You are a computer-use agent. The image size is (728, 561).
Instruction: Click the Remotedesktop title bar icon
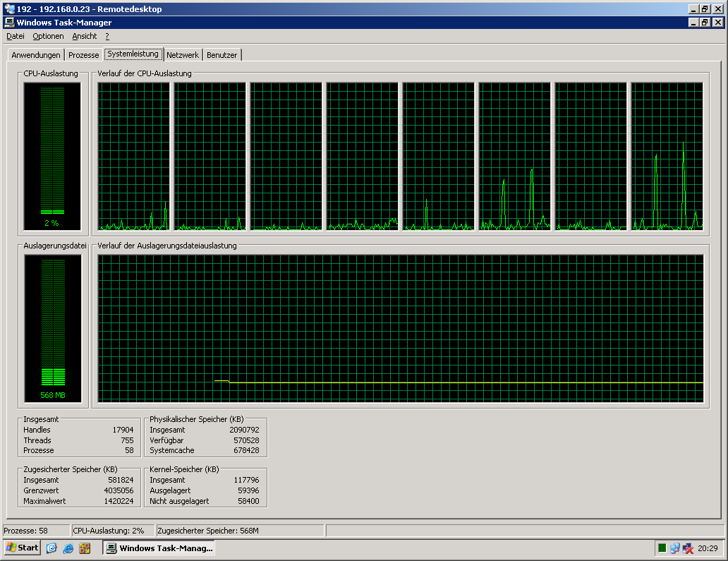(9, 9)
